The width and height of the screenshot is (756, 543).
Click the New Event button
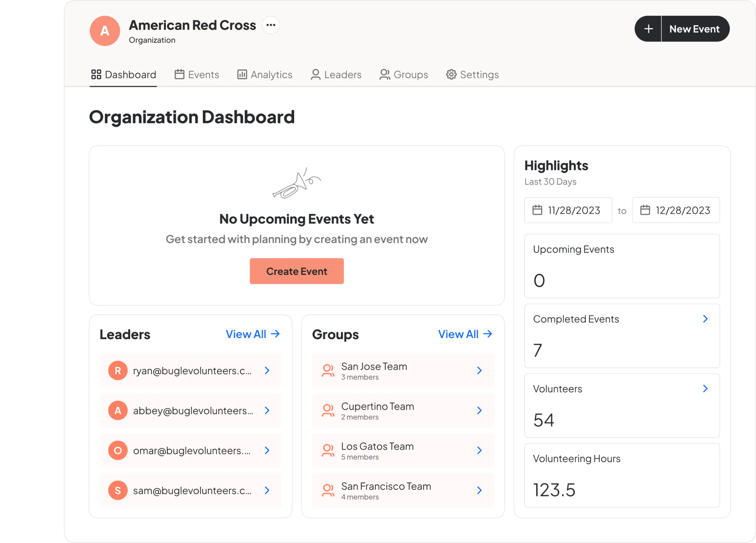[695, 29]
